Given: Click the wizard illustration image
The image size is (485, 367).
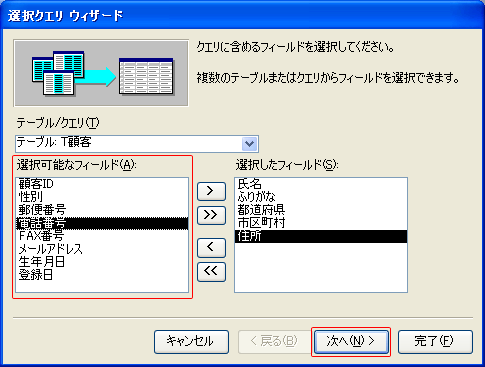Looking at the screenshot, I should coord(101,73).
